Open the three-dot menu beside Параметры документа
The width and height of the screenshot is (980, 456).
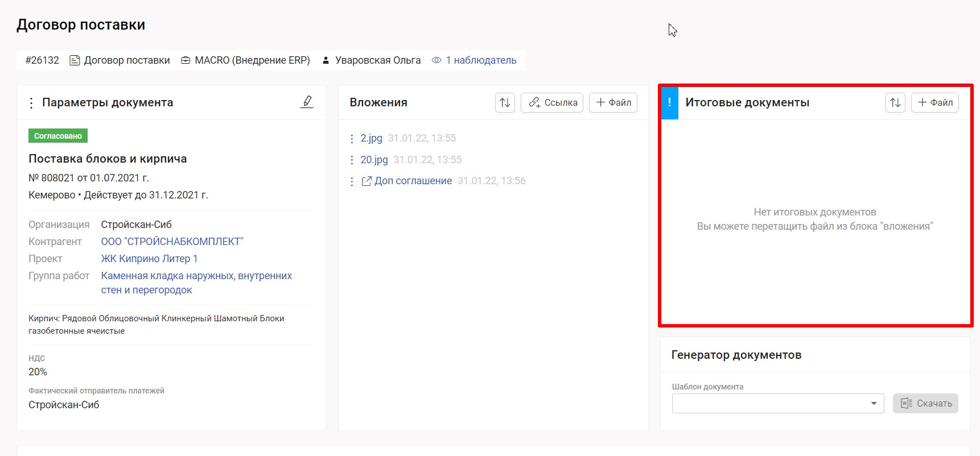[31, 103]
